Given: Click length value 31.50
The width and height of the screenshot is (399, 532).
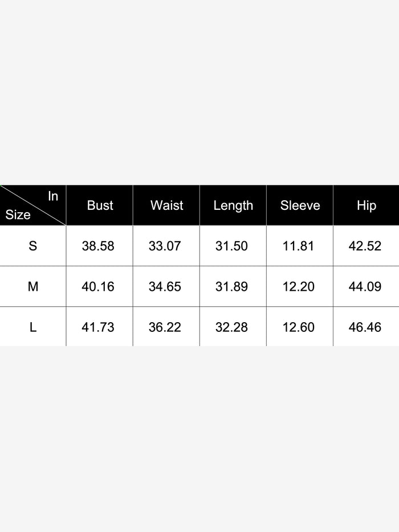Looking at the screenshot, I should (x=231, y=246).
